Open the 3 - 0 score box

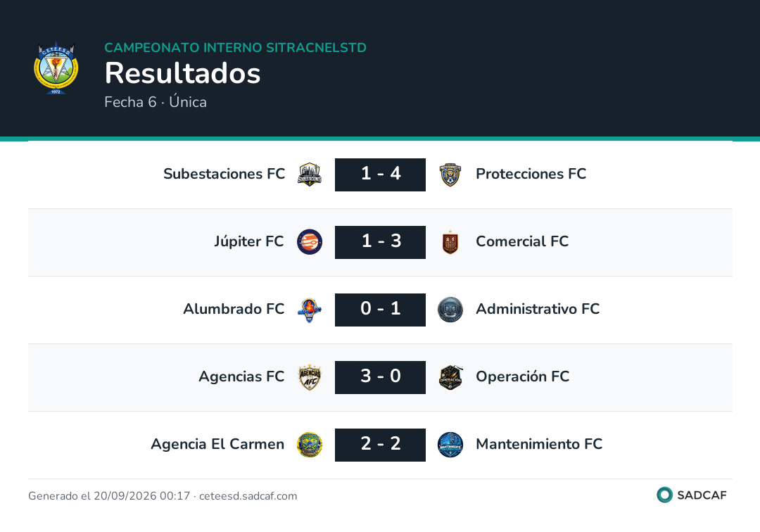tap(381, 377)
